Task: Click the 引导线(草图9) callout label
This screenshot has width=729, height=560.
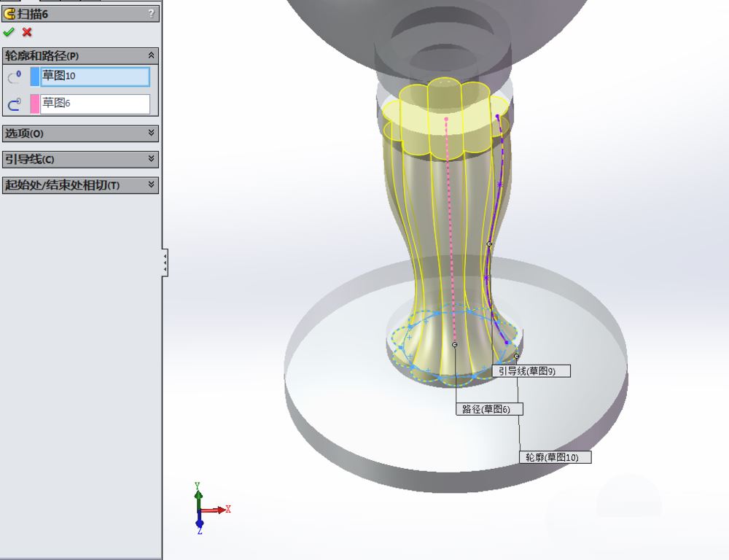Action: pyautogui.click(x=531, y=371)
